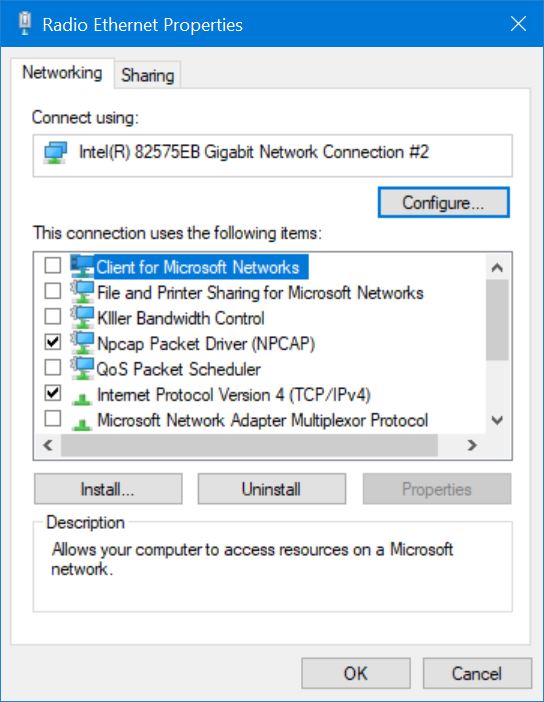544x702 pixels.
Task: Click the Intel network adapter icon
Action: point(56,153)
